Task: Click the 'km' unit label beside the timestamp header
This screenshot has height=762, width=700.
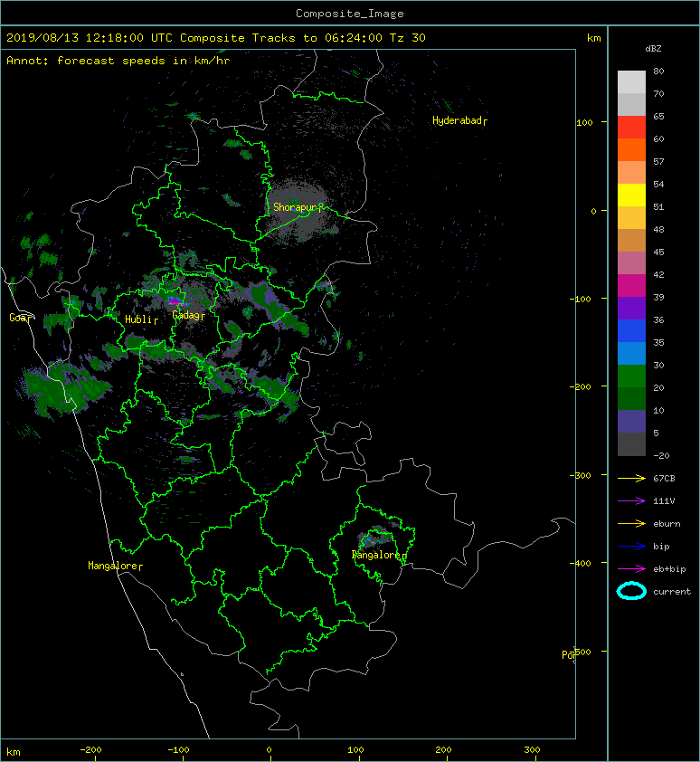Action: tap(594, 38)
